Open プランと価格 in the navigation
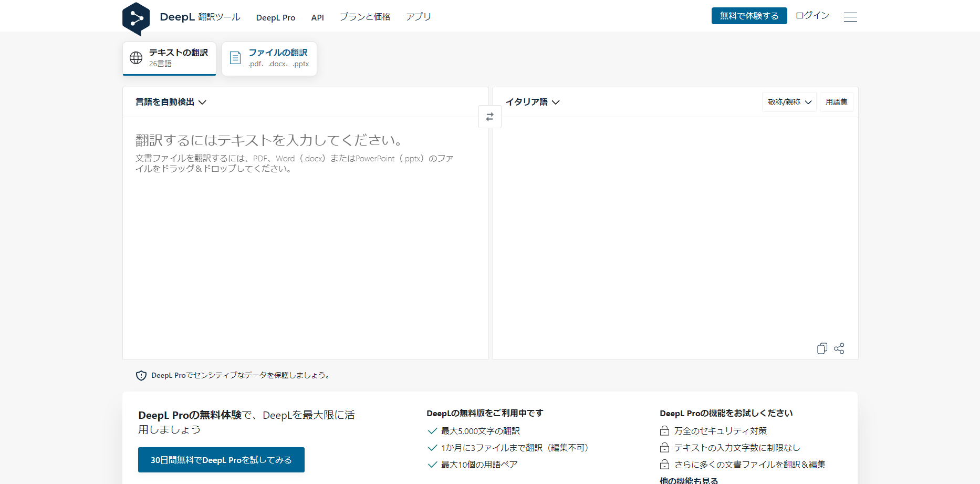This screenshot has width=980, height=484. click(x=365, y=17)
